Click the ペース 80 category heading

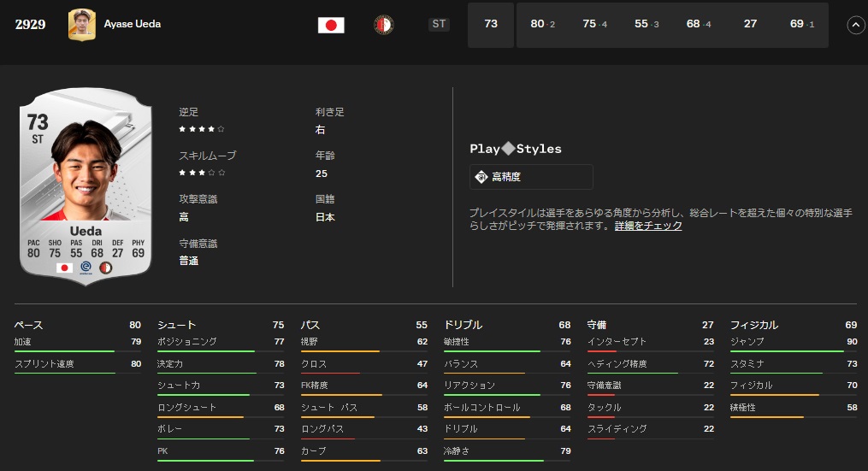tap(77, 325)
